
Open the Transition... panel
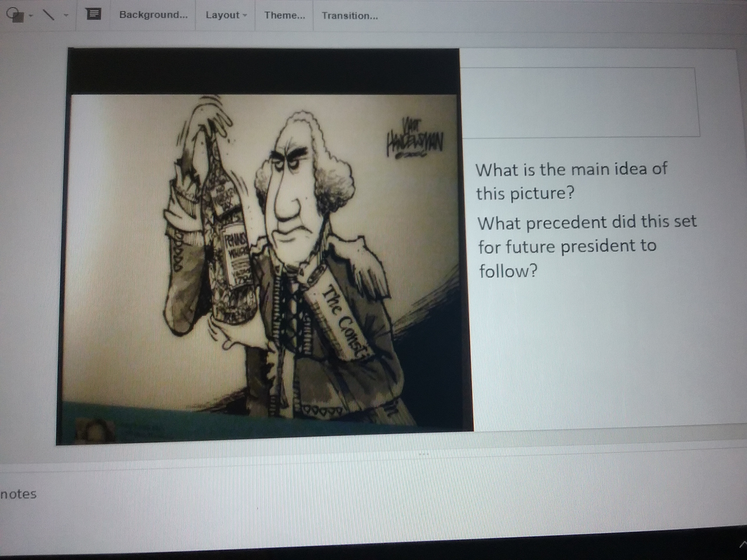pos(349,16)
